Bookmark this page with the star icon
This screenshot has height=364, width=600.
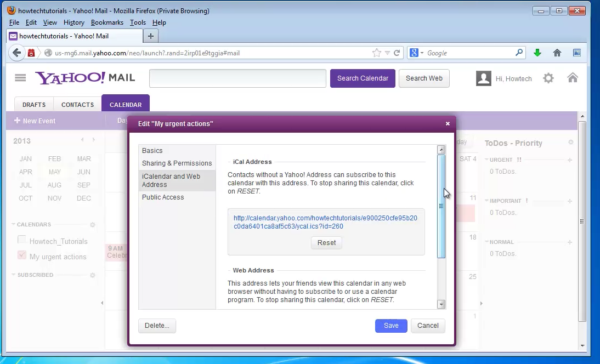click(x=377, y=53)
